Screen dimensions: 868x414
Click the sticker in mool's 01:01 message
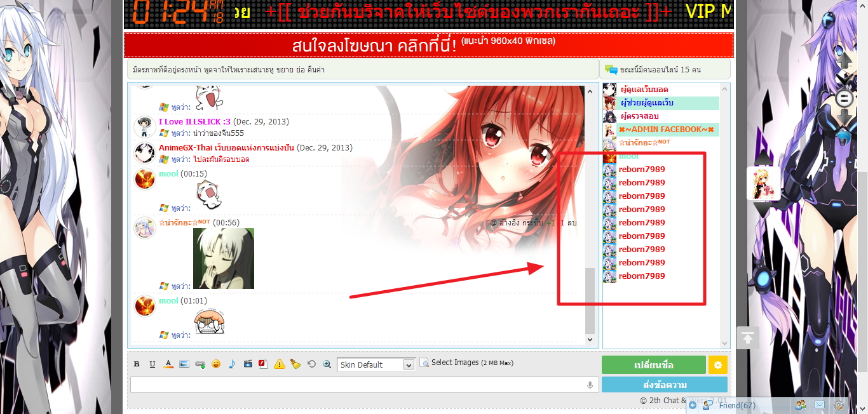[208, 322]
